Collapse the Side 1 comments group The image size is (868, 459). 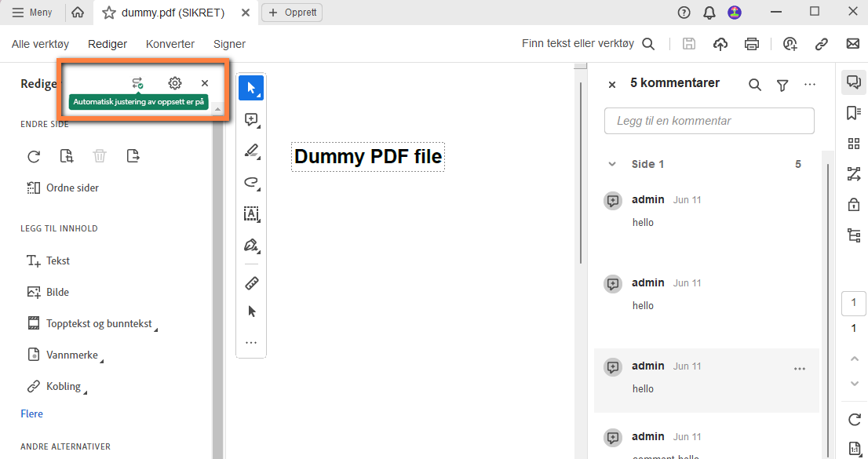tap(612, 164)
